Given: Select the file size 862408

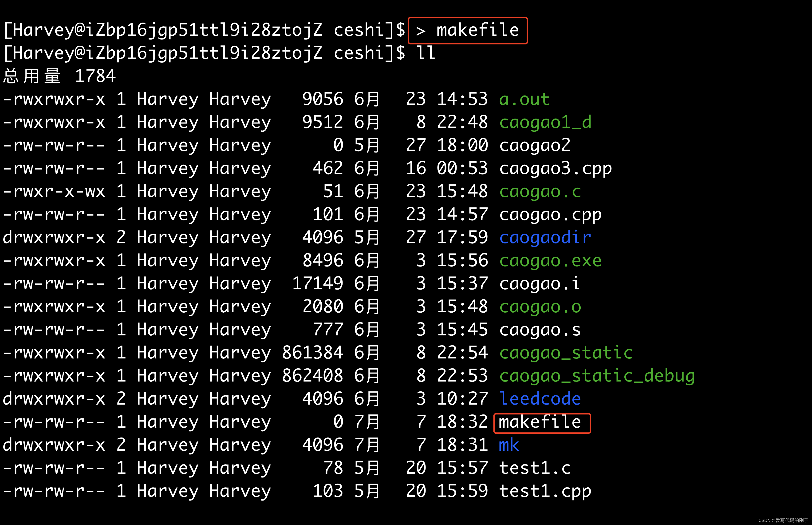Looking at the screenshot, I should tap(312, 376).
